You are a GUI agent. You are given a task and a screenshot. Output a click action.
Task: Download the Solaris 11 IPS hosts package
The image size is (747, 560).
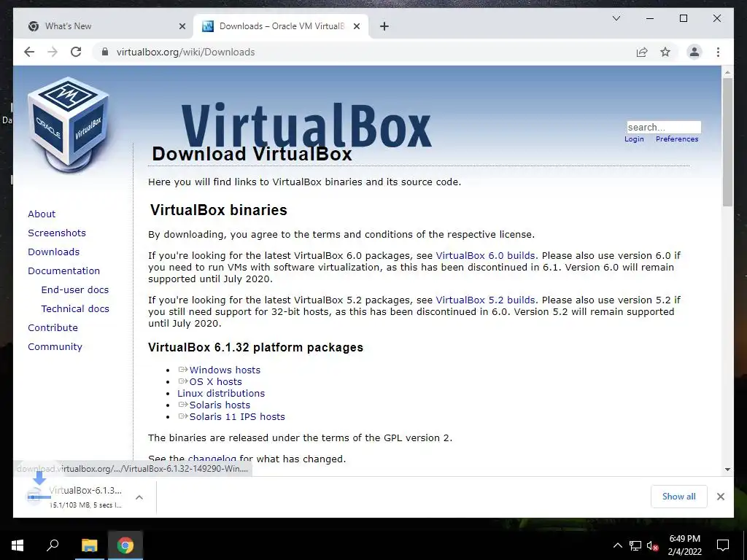[x=237, y=416]
